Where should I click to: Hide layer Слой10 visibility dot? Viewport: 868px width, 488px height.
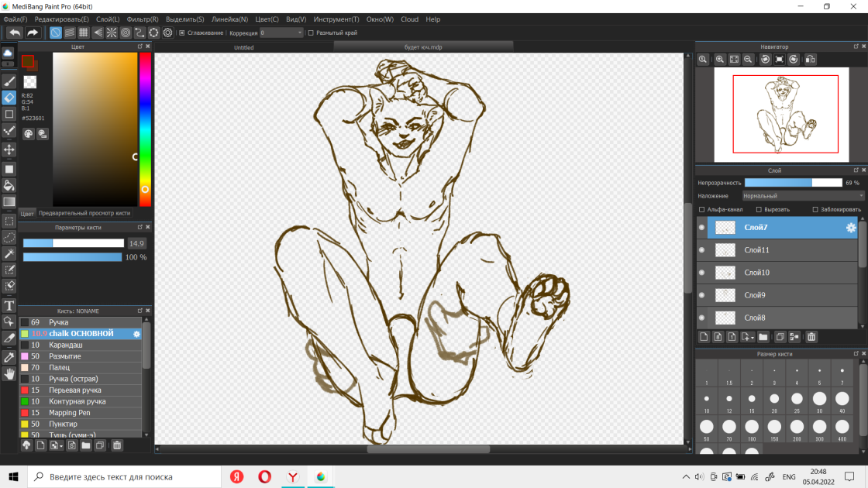click(x=702, y=273)
